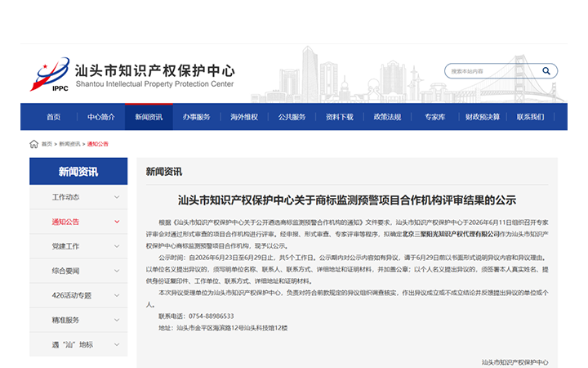Screen dimensions: 588x368
Task: Expand chevron beside 精准服务
Action: tap(117, 320)
